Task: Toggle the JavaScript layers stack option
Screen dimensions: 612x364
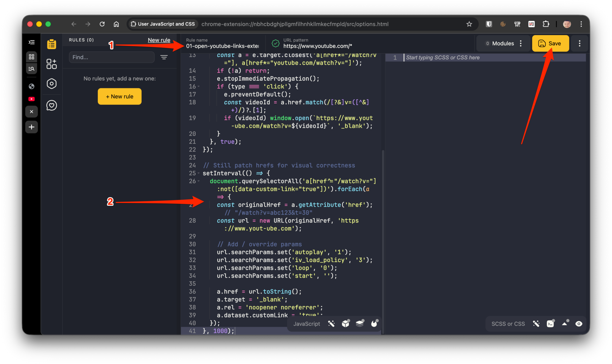Action: point(360,324)
